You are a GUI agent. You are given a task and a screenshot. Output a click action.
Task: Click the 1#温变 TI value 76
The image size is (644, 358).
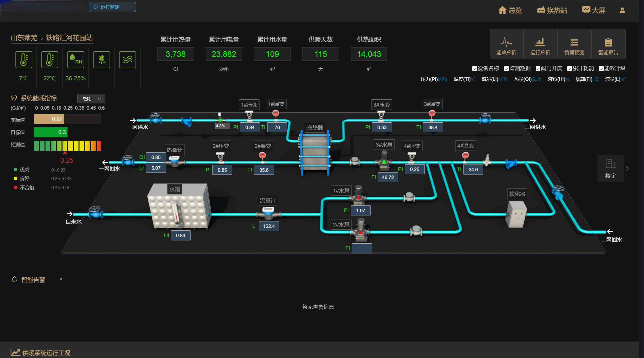click(277, 127)
